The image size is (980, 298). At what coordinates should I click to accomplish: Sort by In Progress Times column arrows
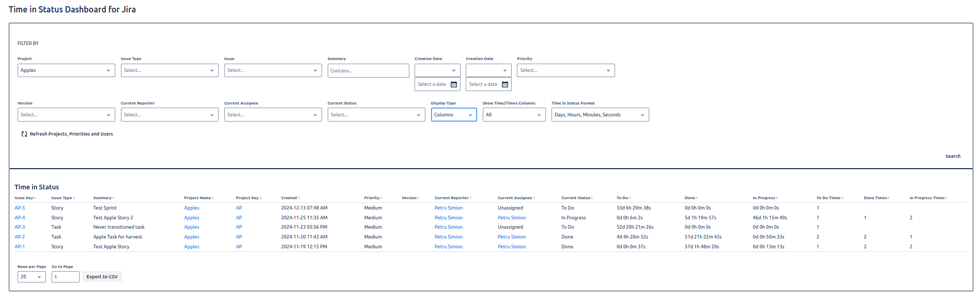click(946, 198)
